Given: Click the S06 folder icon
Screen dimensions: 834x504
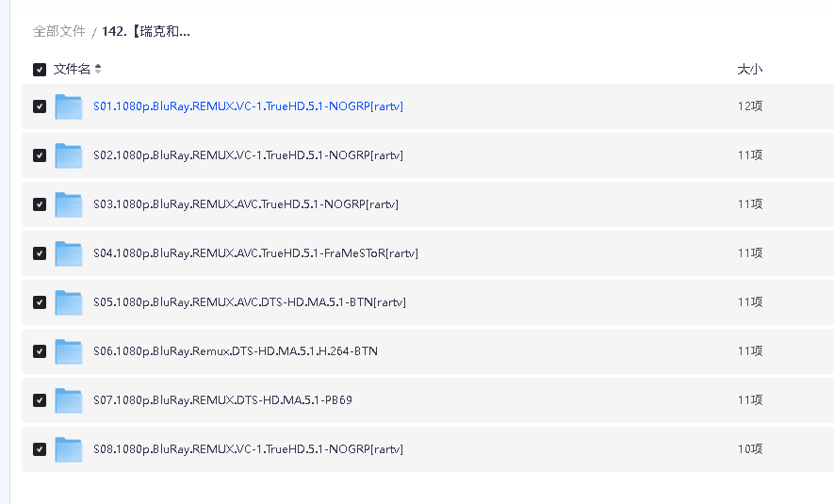Looking at the screenshot, I should pos(68,351).
